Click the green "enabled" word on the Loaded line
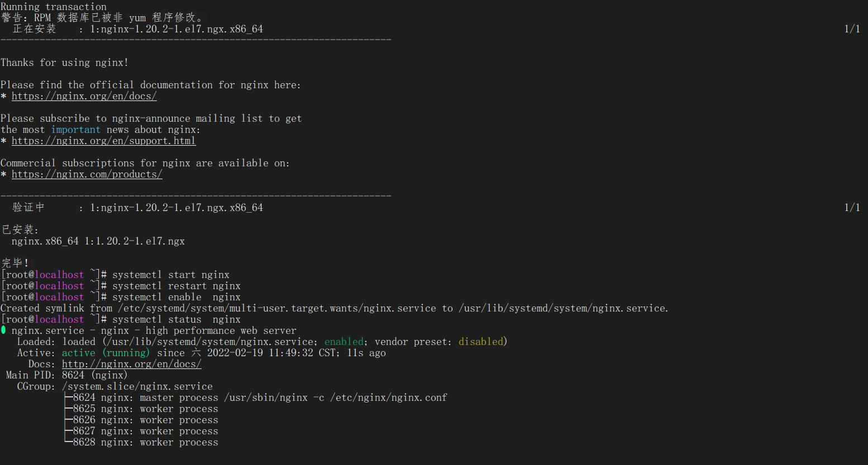Viewport: 868px width, 465px height. (x=344, y=342)
